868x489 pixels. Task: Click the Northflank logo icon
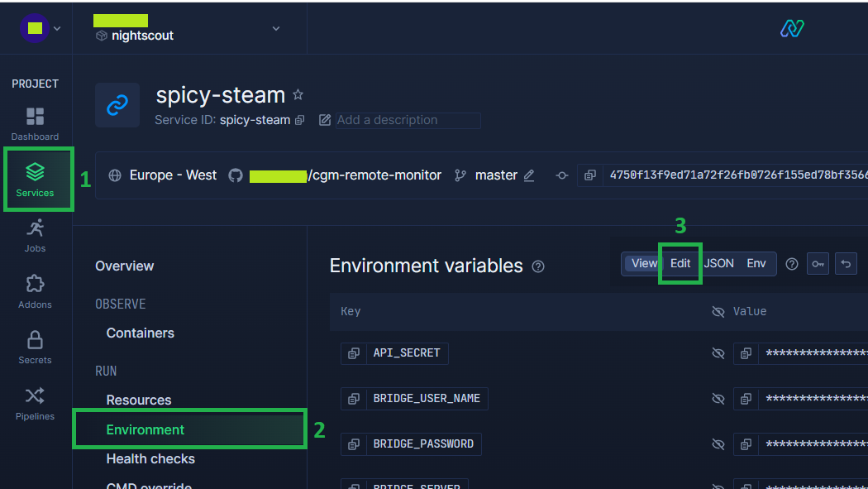coord(792,28)
